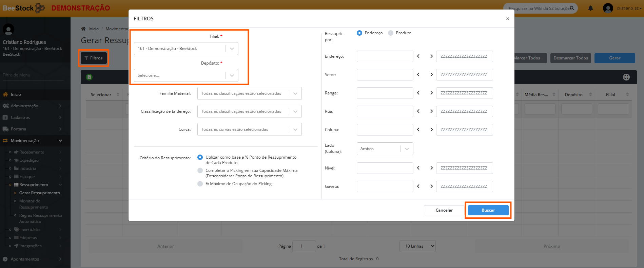This screenshot has height=268, width=644.
Task: Choose % Máximo de Ocupação do Picking
Action: tap(200, 184)
